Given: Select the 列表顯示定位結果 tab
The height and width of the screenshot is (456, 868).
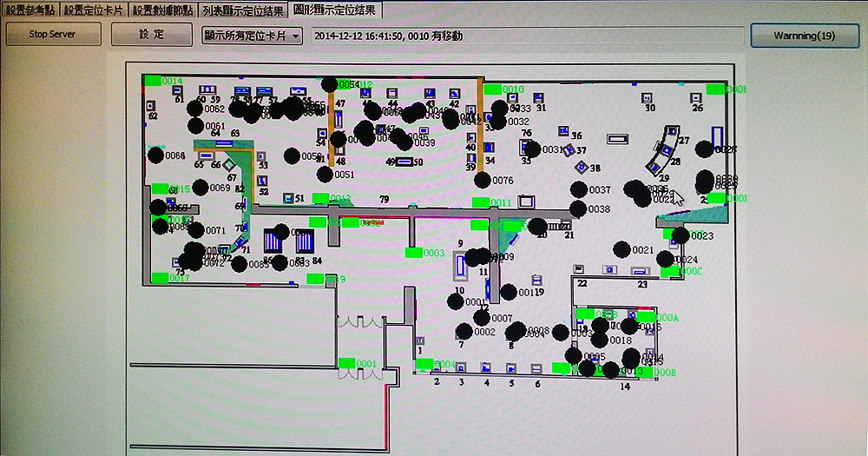Looking at the screenshot, I should (x=242, y=10).
